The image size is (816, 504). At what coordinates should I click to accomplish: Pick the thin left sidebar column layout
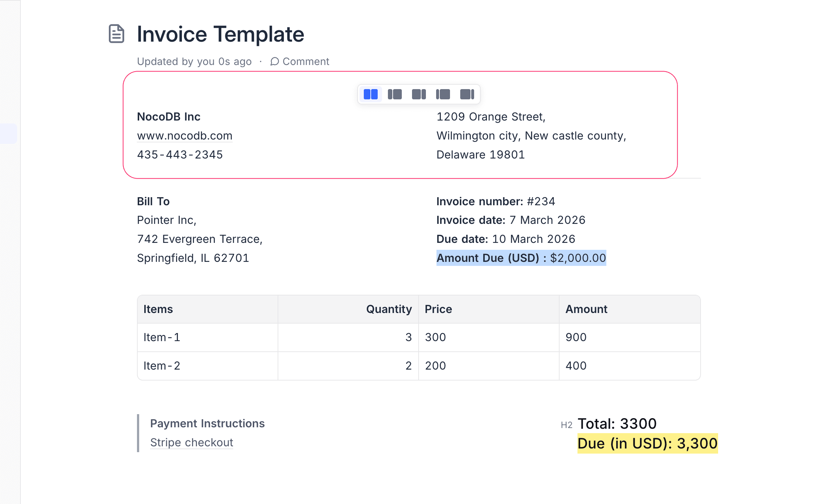(x=443, y=94)
